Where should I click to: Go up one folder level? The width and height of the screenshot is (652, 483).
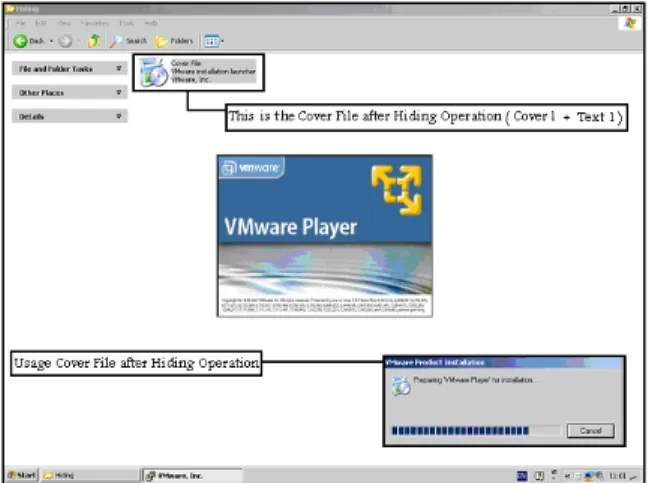click(x=94, y=41)
